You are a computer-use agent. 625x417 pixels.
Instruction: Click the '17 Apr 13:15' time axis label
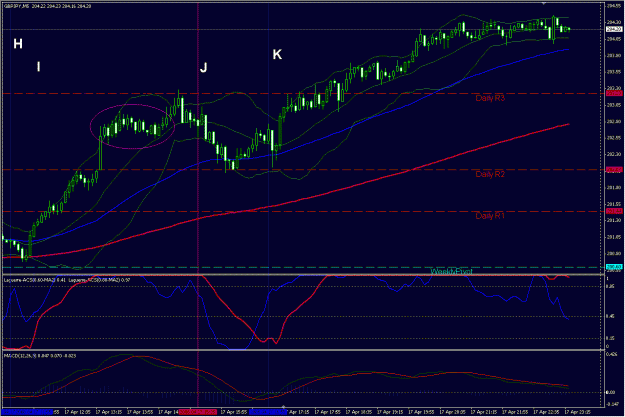click(x=109, y=412)
